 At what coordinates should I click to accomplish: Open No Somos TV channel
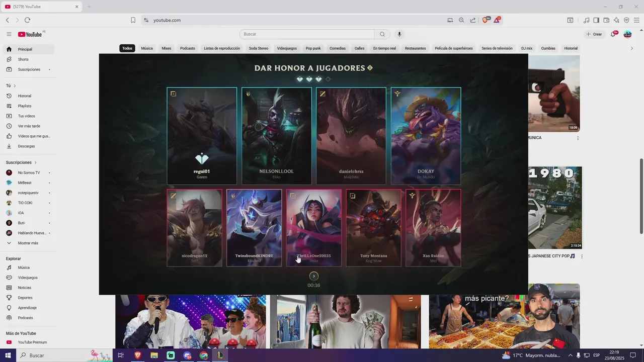pyautogui.click(x=28, y=172)
